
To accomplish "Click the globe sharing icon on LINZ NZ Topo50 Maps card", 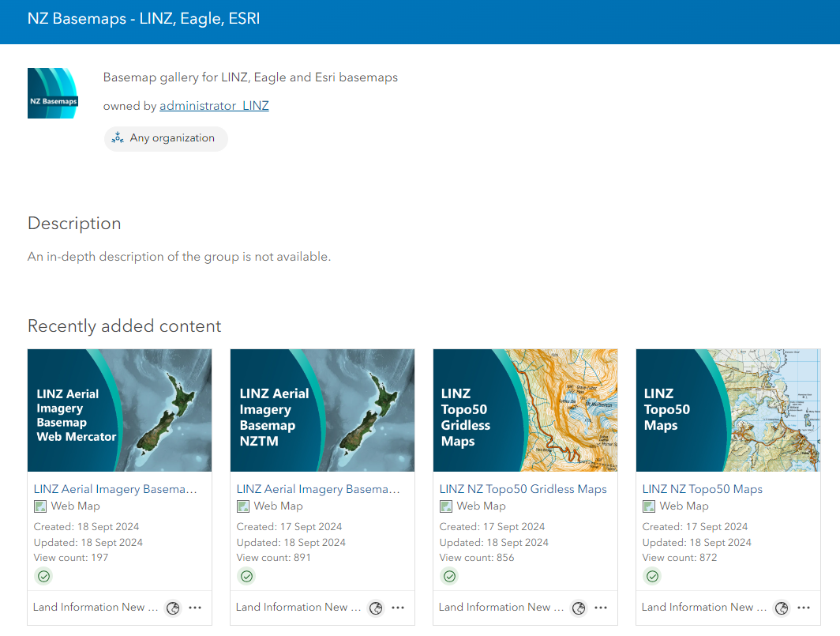I will (x=782, y=608).
